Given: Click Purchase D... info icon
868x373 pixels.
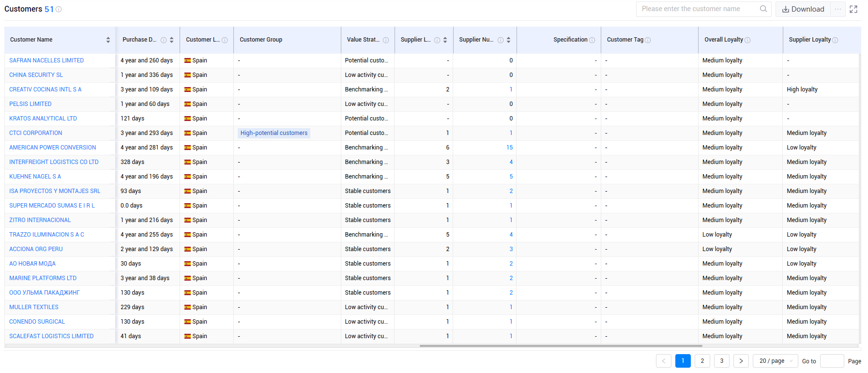Looking at the screenshot, I should [164, 40].
